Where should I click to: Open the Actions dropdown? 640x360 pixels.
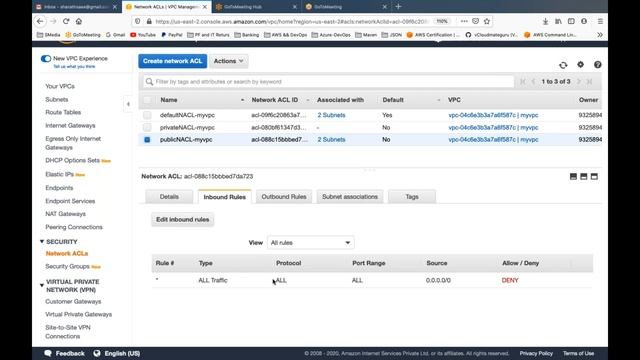(x=229, y=61)
